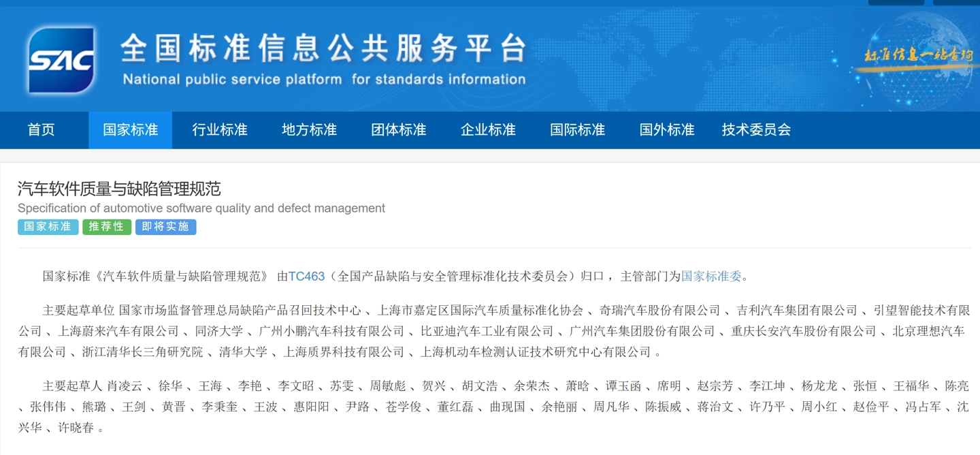
Task: Click the text 广州汽车集团股份有限公司
Action: pyautogui.click(x=642, y=332)
